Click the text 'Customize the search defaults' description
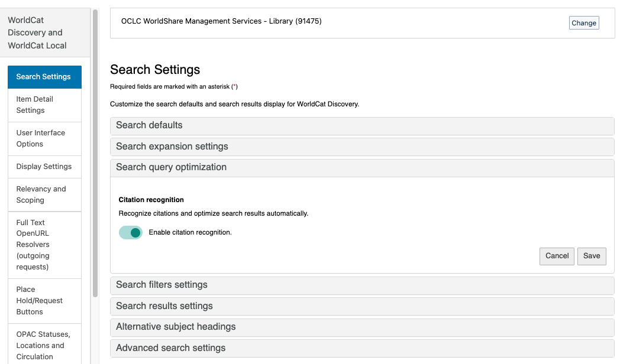 234,104
